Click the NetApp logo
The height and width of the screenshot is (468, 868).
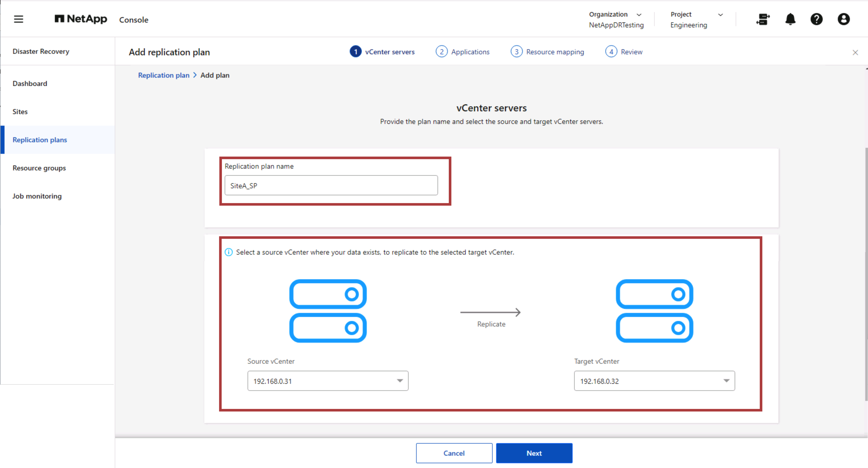pyautogui.click(x=81, y=19)
